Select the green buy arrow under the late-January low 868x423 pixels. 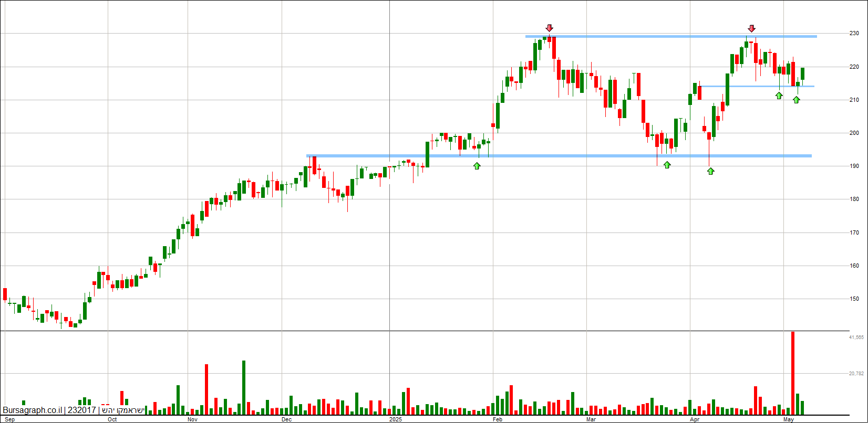(477, 166)
